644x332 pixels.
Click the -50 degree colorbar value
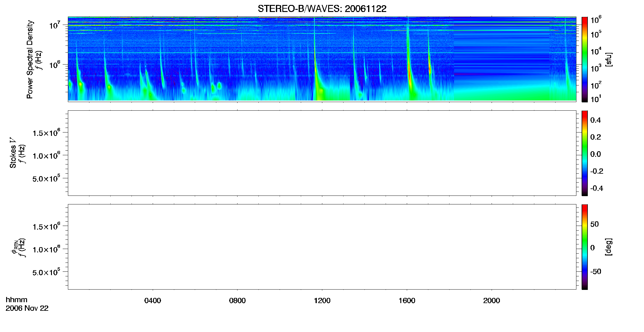[x=595, y=272]
